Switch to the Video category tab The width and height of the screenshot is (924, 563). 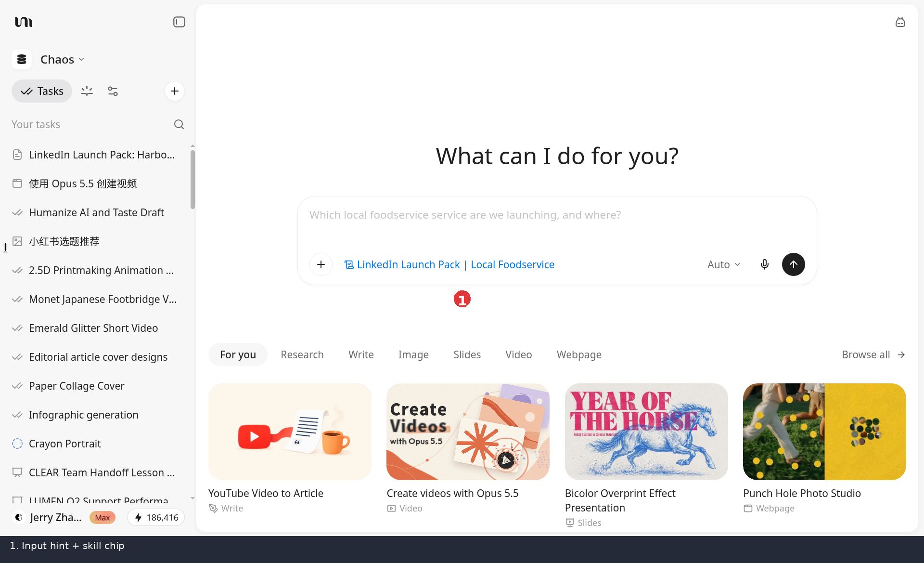pos(518,355)
